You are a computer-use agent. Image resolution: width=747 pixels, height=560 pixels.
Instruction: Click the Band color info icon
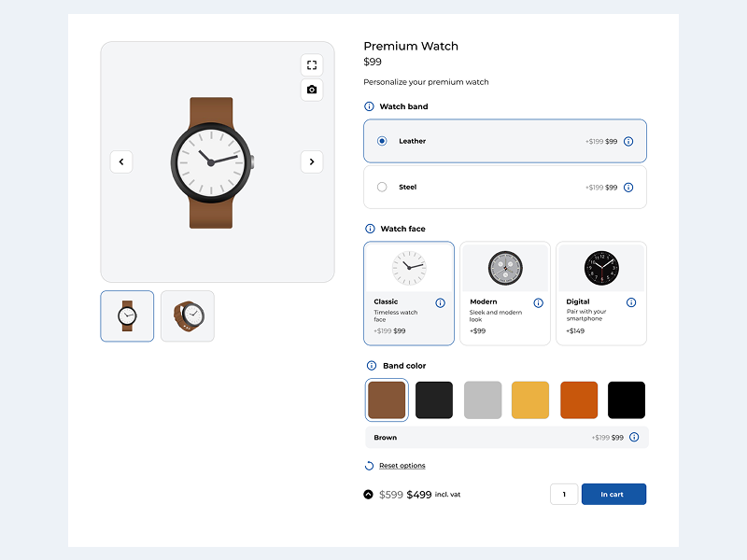373,365
